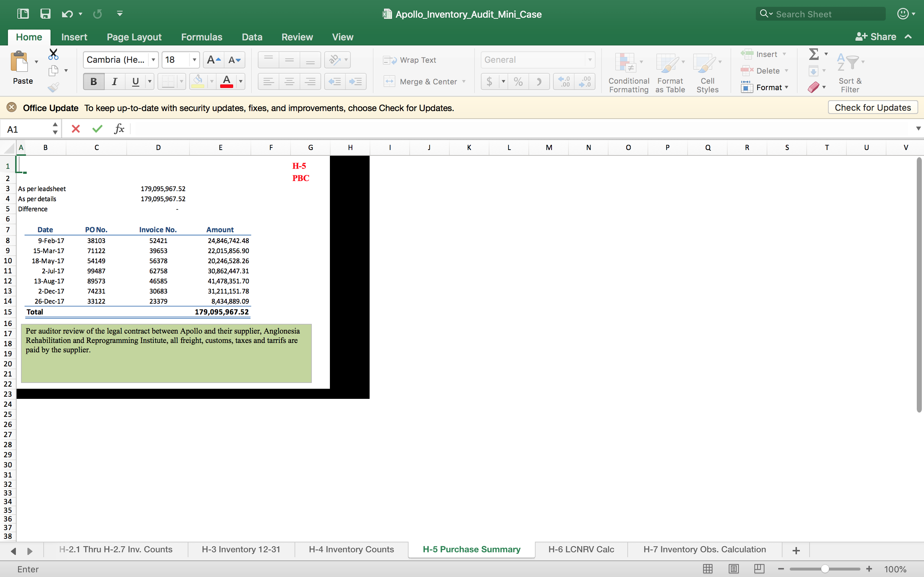Click the Increase Decimal icon
The height and width of the screenshot is (577, 924).
pyautogui.click(x=564, y=81)
